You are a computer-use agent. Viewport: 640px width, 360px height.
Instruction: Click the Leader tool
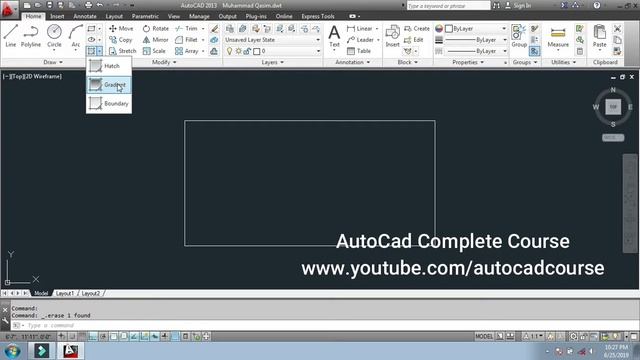[x=360, y=40]
